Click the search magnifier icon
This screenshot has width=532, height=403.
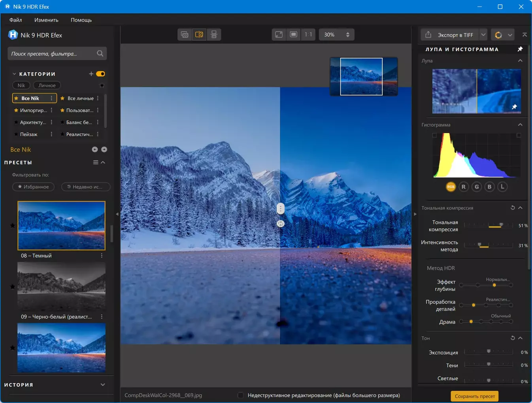click(100, 54)
